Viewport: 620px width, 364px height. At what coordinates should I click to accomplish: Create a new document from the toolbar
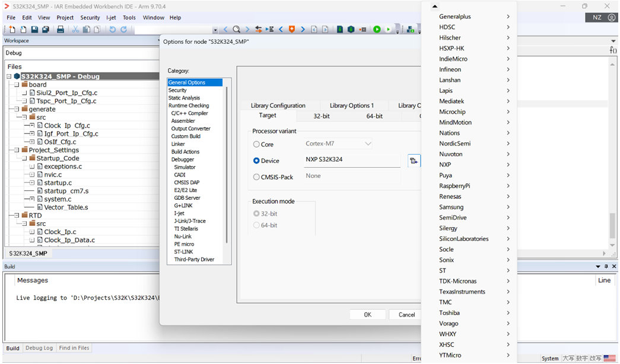12,29
